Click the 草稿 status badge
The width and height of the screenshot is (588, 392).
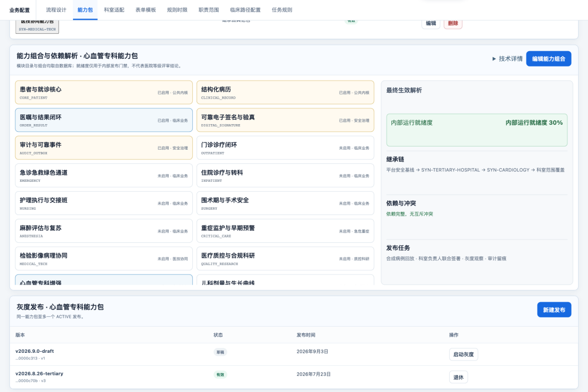[x=220, y=352]
